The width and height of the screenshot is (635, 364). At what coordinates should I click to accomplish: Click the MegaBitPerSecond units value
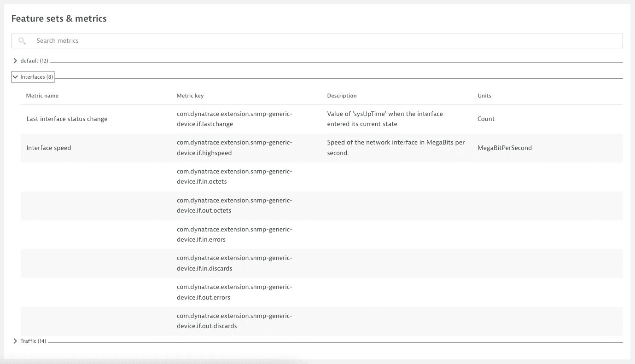[x=505, y=148]
